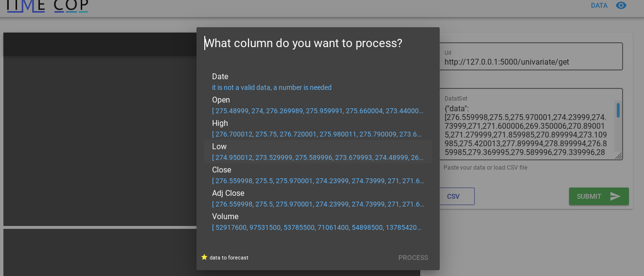
Task: Click the DataSet textarea scrollbar thumb
Action: tap(618, 110)
